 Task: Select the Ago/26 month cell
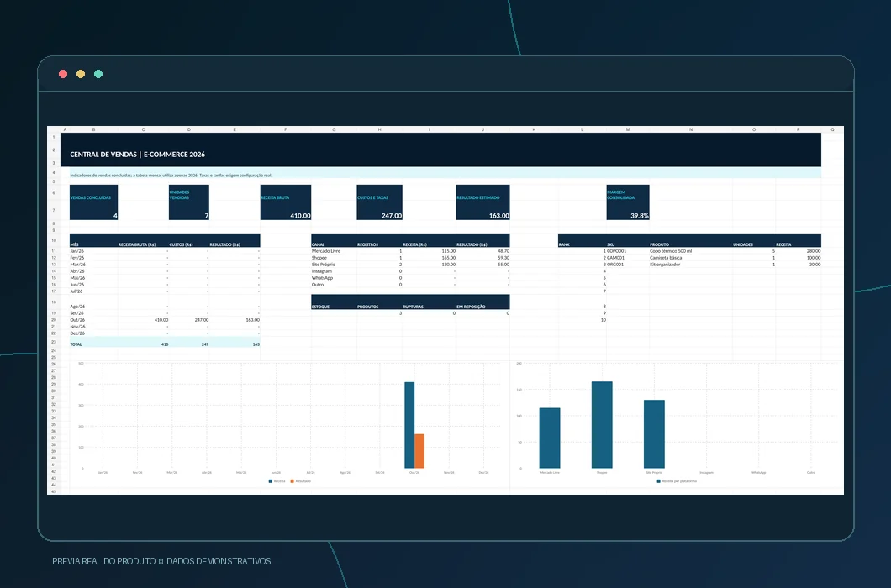[77, 307]
